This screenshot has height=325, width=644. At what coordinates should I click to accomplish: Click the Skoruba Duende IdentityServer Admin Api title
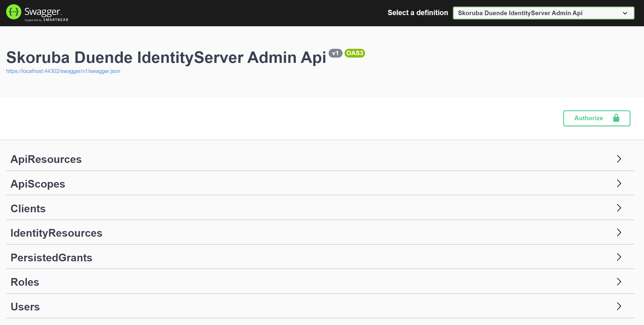166,57
